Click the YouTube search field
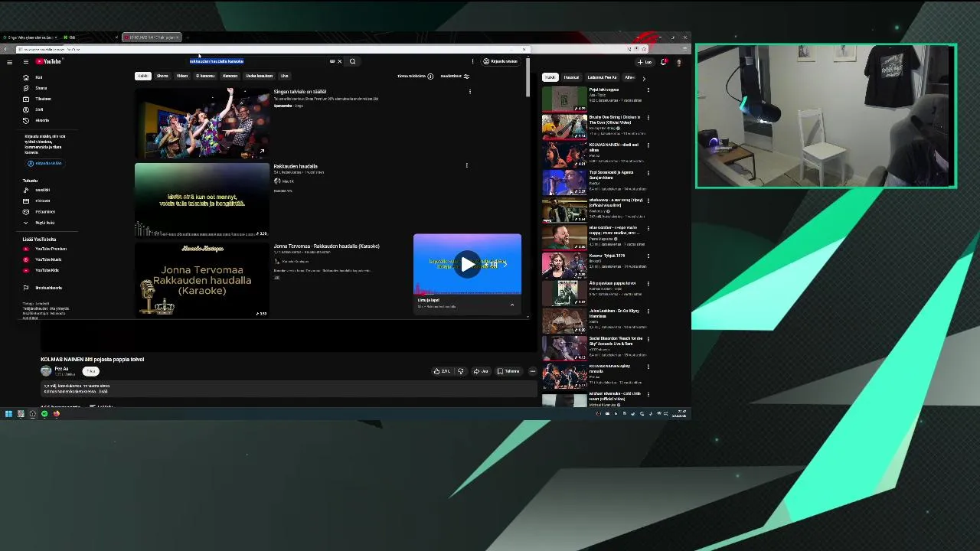Viewport: 980px width, 551px height. point(260,61)
